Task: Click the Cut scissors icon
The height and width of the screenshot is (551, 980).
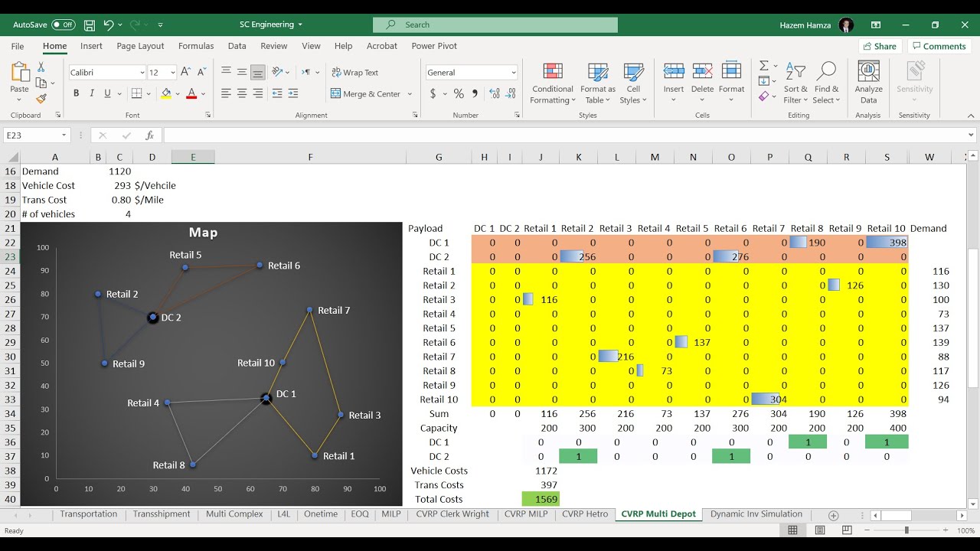Action: [41, 67]
